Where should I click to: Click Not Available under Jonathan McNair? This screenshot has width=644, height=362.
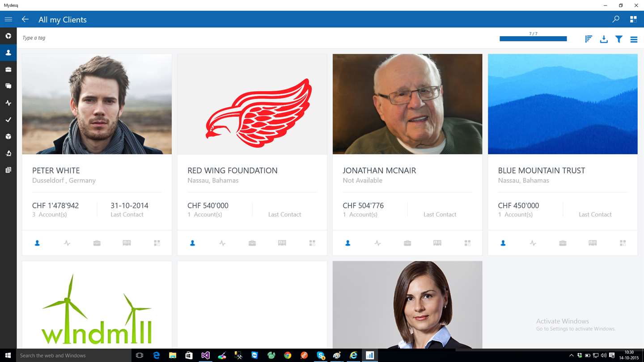click(362, 181)
